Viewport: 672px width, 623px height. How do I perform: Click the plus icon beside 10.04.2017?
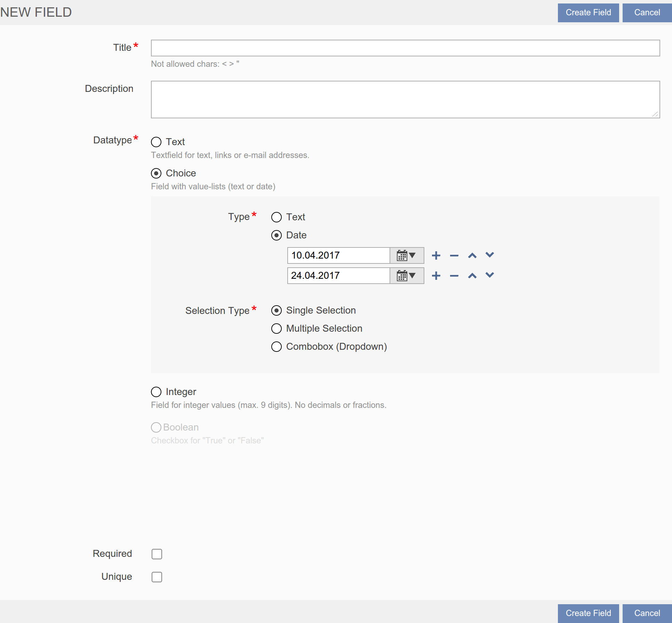(x=436, y=256)
